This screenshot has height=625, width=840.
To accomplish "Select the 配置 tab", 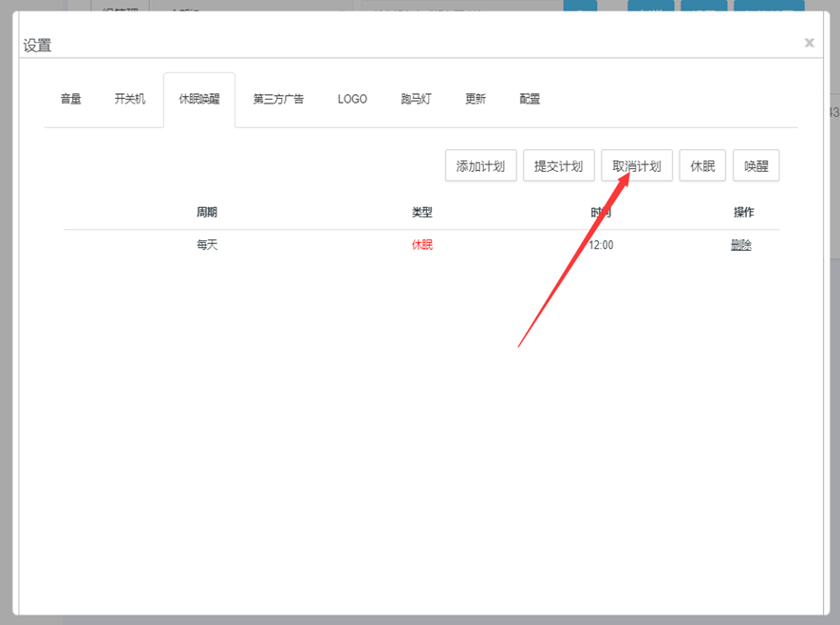I will [530, 99].
